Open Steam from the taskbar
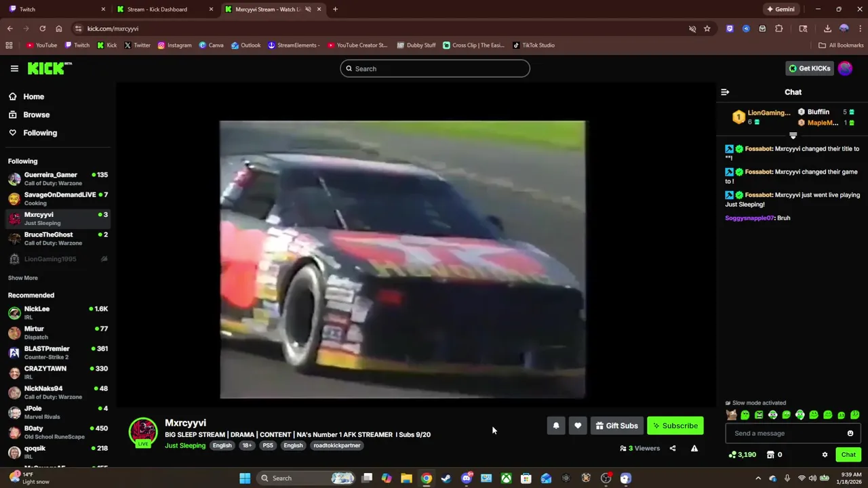 [x=446, y=478]
